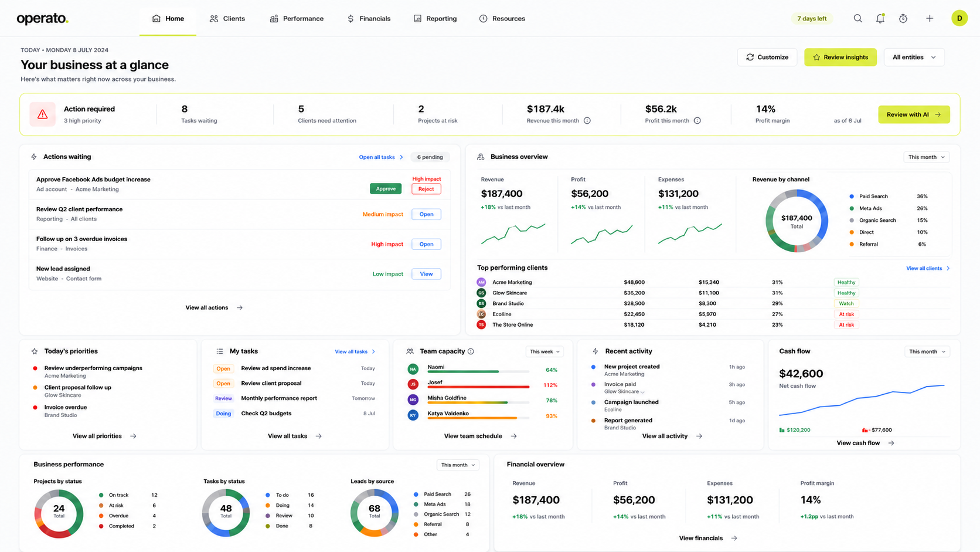Open Cash flow This month dropdown
The image size is (980, 552).
click(x=927, y=351)
